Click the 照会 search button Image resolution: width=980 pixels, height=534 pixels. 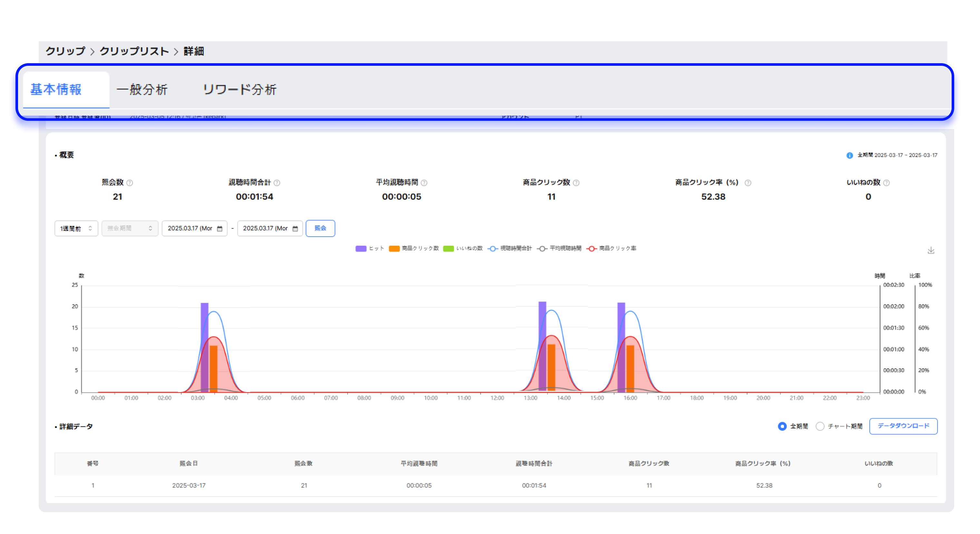(320, 228)
